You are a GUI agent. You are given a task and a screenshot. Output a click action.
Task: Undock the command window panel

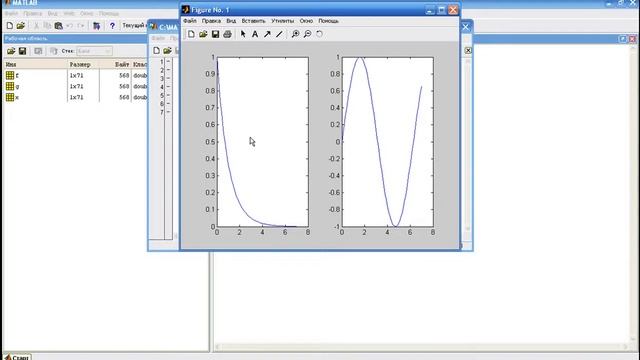(622, 39)
